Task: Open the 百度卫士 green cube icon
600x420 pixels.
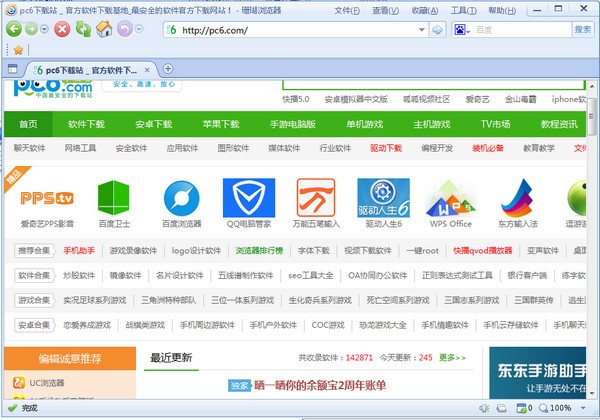Action: pos(114,198)
